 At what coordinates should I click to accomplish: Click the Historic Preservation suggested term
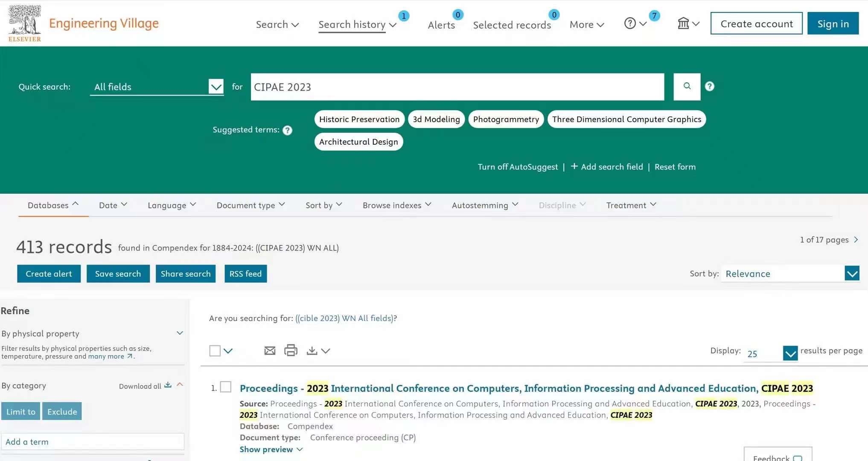coord(359,119)
